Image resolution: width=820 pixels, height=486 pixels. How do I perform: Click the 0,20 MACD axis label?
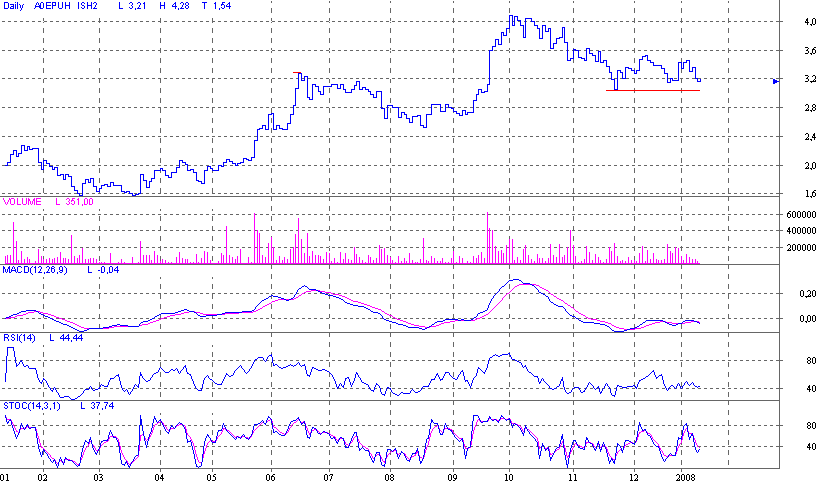tap(807, 294)
